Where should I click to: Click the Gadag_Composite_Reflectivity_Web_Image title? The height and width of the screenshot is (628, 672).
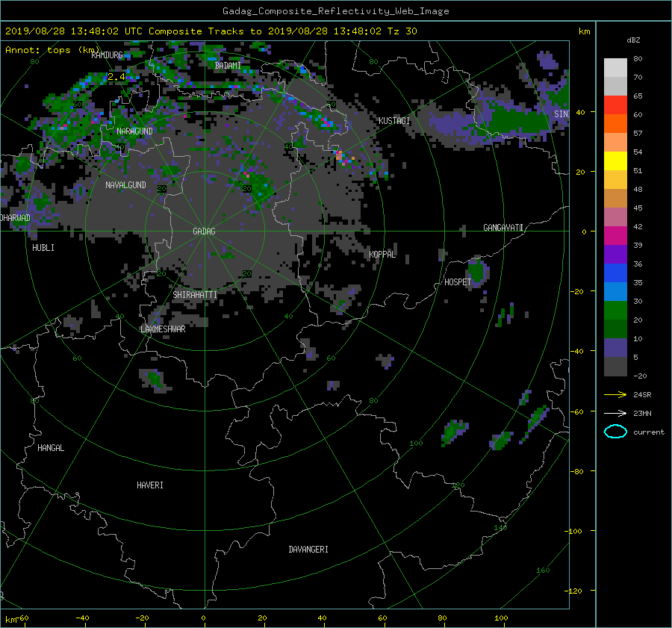click(336, 11)
